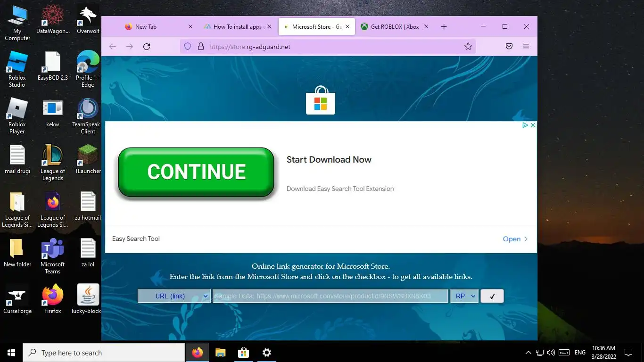
Task: Click Start Download Now ad headline
Action: point(329,160)
